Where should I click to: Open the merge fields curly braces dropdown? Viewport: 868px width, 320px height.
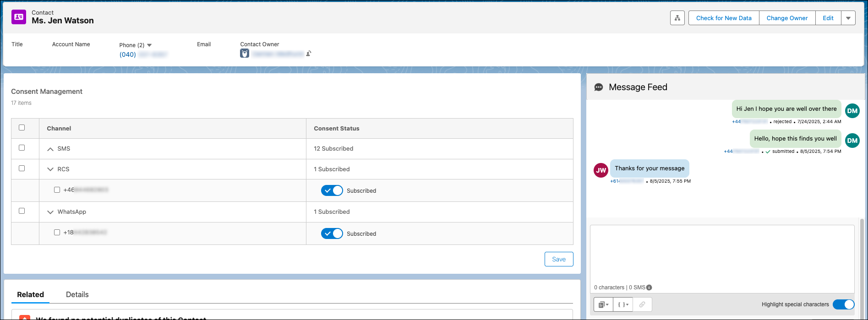point(623,304)
